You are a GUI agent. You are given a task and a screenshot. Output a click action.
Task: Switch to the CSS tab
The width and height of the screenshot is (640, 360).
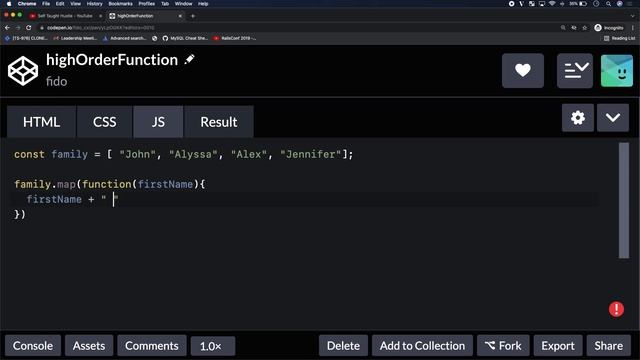pos(104,122)
